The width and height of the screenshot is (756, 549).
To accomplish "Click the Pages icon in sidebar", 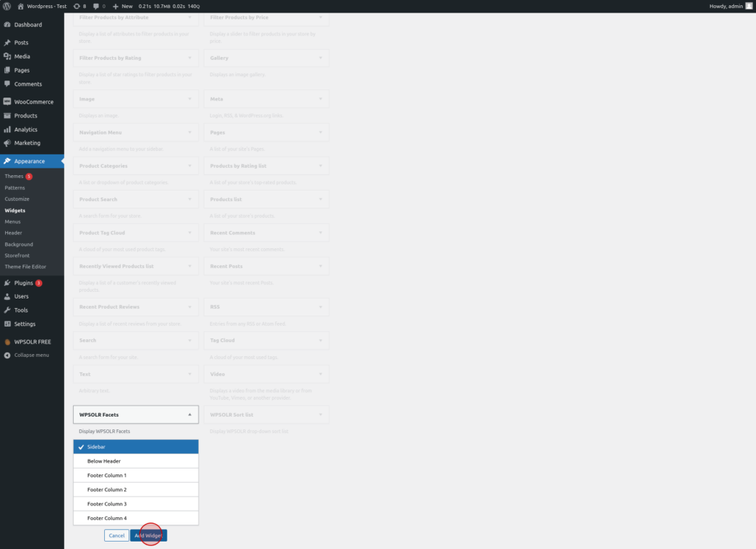I will (x=7, y=70).
